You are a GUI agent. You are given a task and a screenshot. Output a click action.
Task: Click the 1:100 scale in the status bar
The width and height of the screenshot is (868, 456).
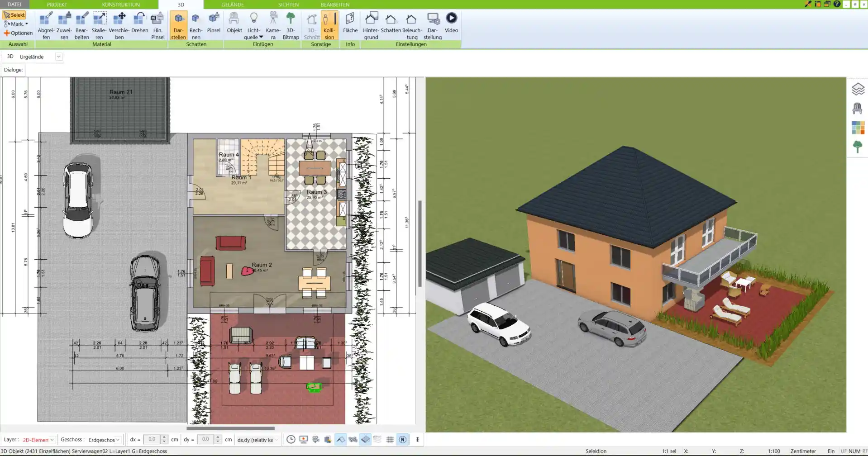(x=774, y=451)
